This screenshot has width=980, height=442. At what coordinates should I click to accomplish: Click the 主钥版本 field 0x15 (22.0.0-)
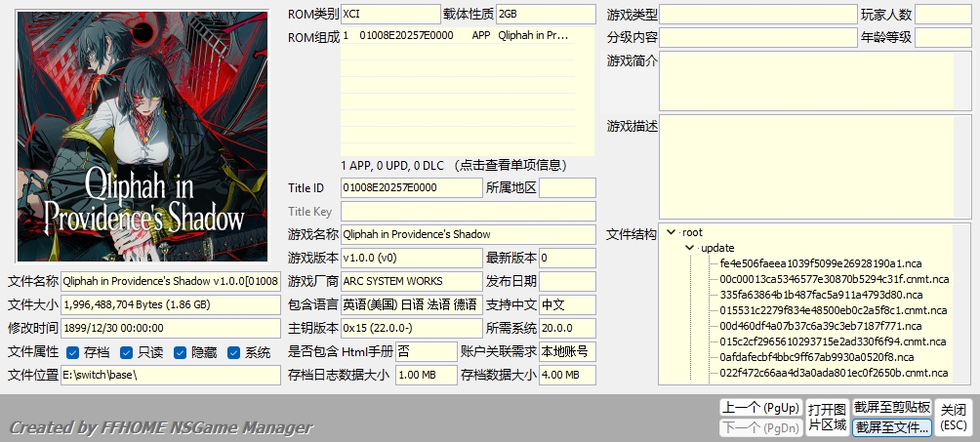point(411,328)
